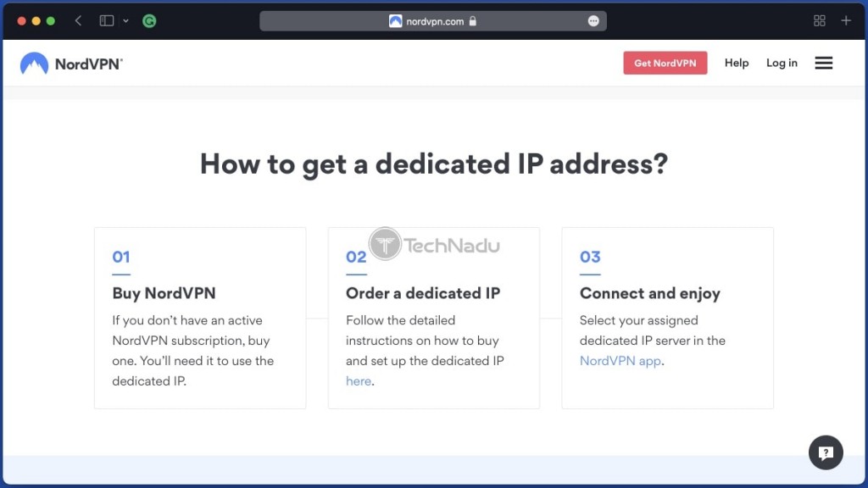Click step number 03

pyautogui.click(x=590, y=257)
